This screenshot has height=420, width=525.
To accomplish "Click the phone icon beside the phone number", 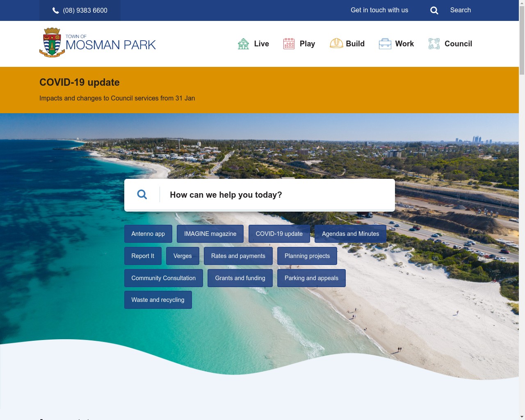I will tap(55, 10).
